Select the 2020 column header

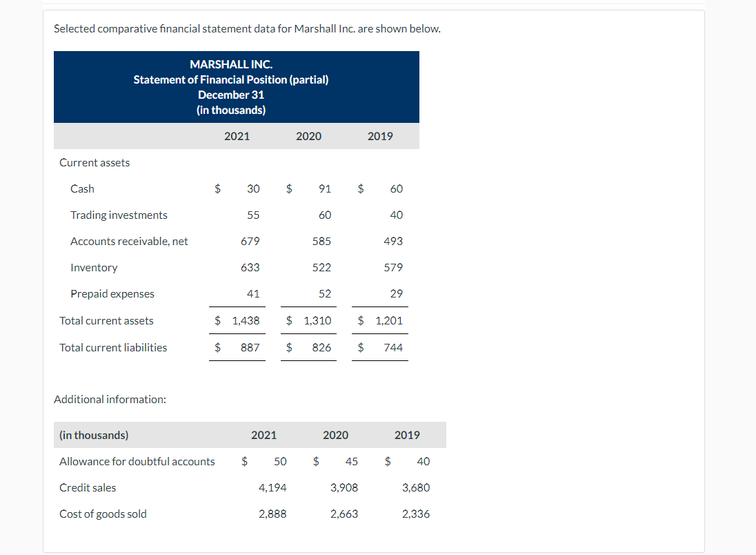pyautogui.click(x=308, y=136)
